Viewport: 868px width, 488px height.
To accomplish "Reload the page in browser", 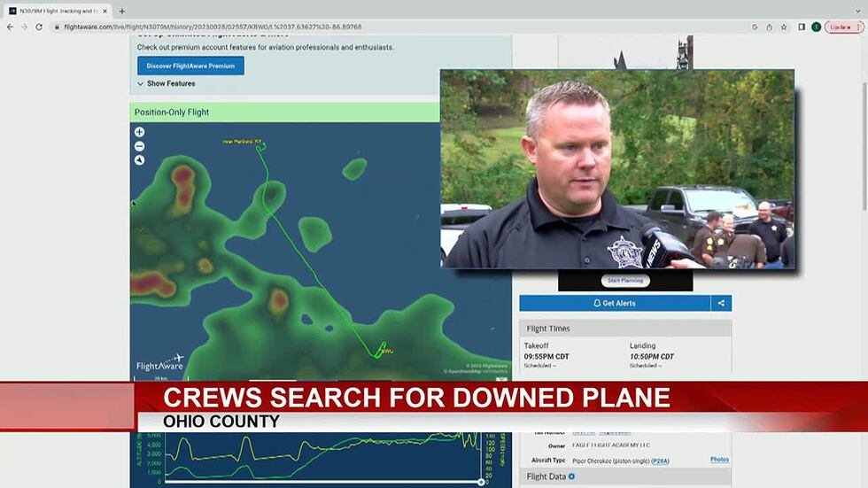I will 39,27.
